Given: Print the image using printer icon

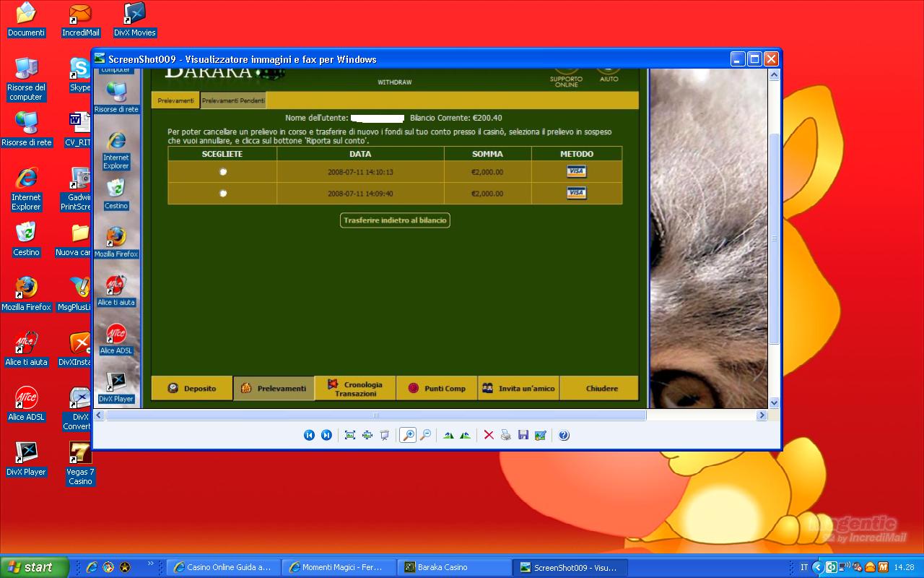Looking at the screenshot, I should [x=506, y=435].
